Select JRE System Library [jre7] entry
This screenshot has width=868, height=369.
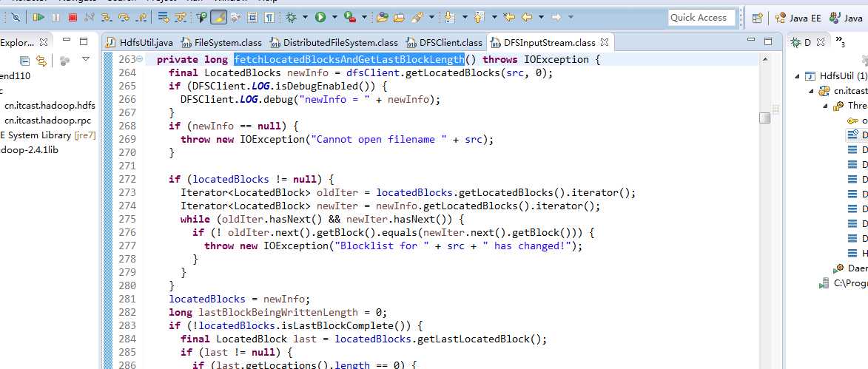48,135
